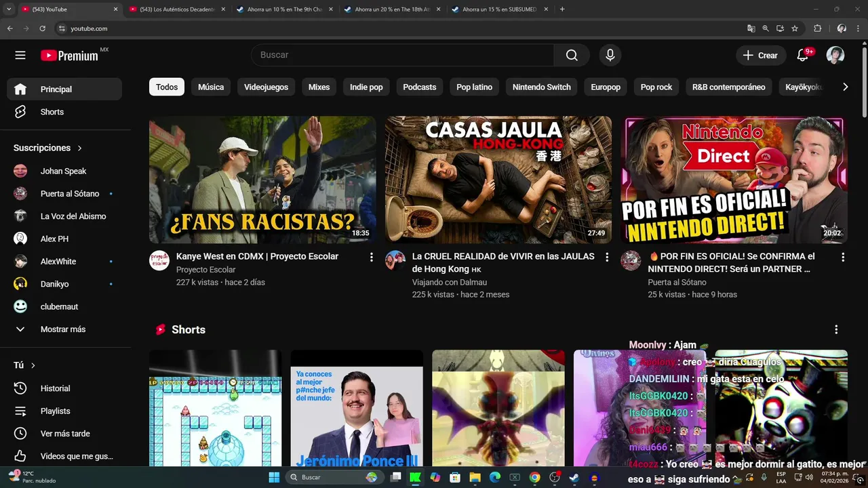Open options for Kanye West en CDMX video
Screen dimensions: 868x488
pyautogui.click(x=371, y=257)
